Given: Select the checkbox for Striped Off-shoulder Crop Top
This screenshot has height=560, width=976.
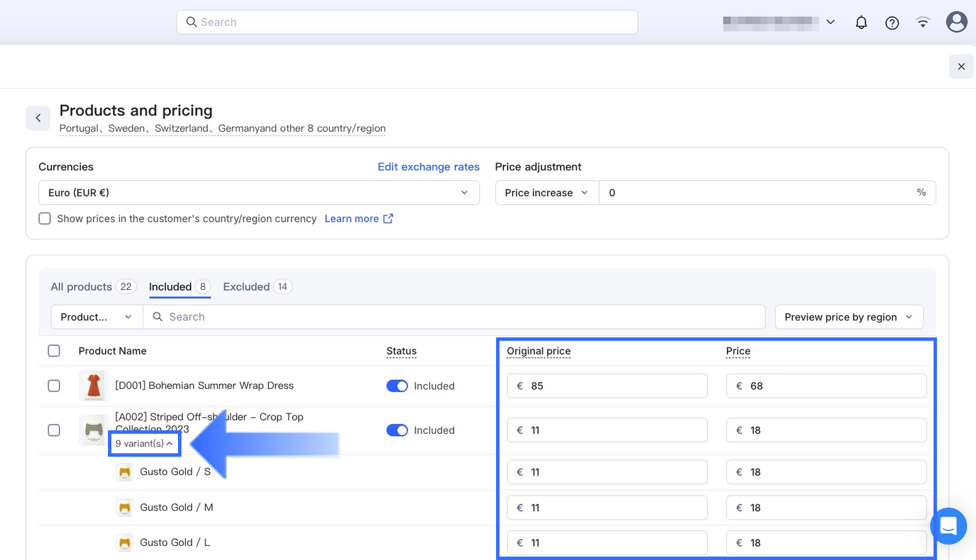Looking at the screenshot, I should (54, 430).
